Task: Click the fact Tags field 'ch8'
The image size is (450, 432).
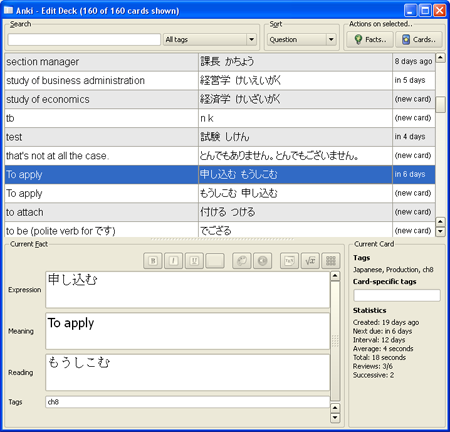Action: pos(187,402)
